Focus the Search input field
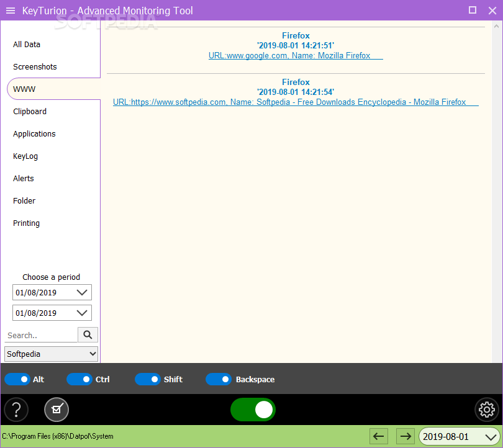Screen dimensions: 503x448 [41, 335]
